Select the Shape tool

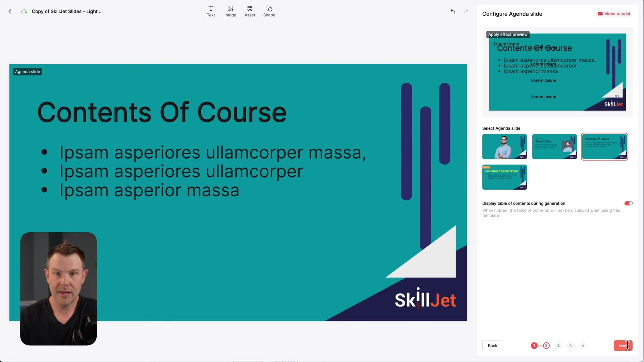point(269,11)
